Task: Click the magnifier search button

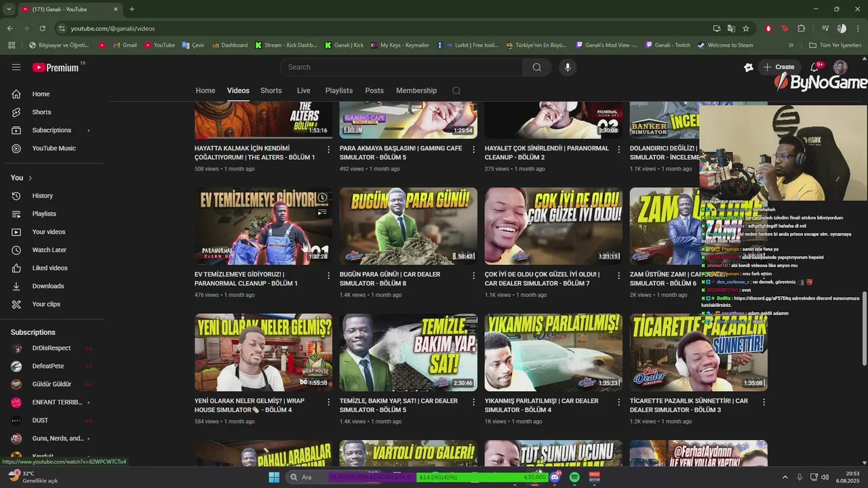Action: (x=537, y=67)
